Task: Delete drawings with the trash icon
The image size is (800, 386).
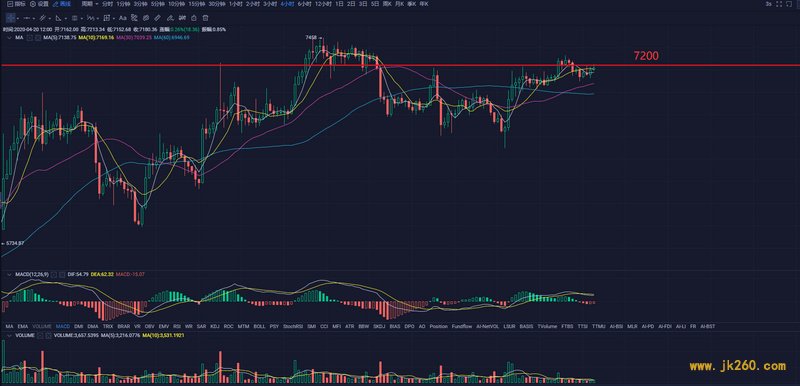Action: (x=205, y=18)
